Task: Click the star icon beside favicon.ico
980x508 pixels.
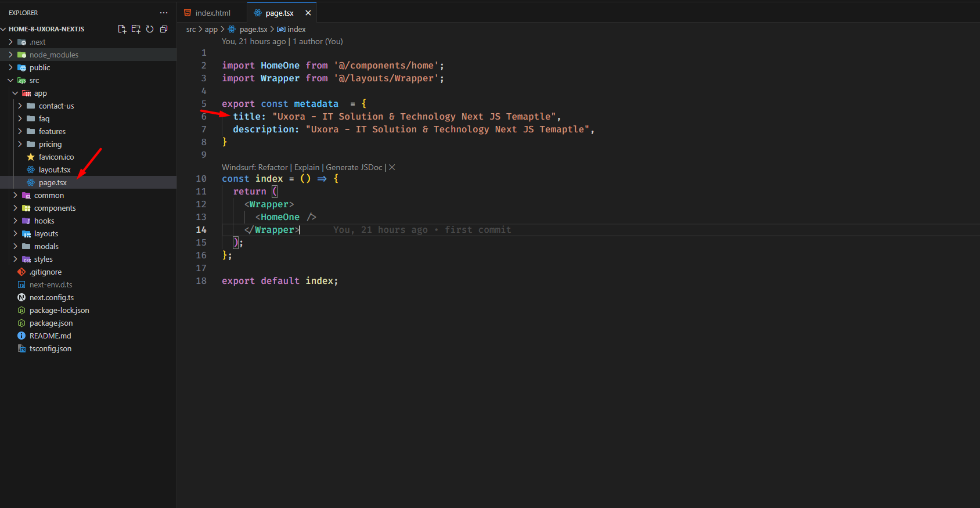Action: tap(31, 157)
